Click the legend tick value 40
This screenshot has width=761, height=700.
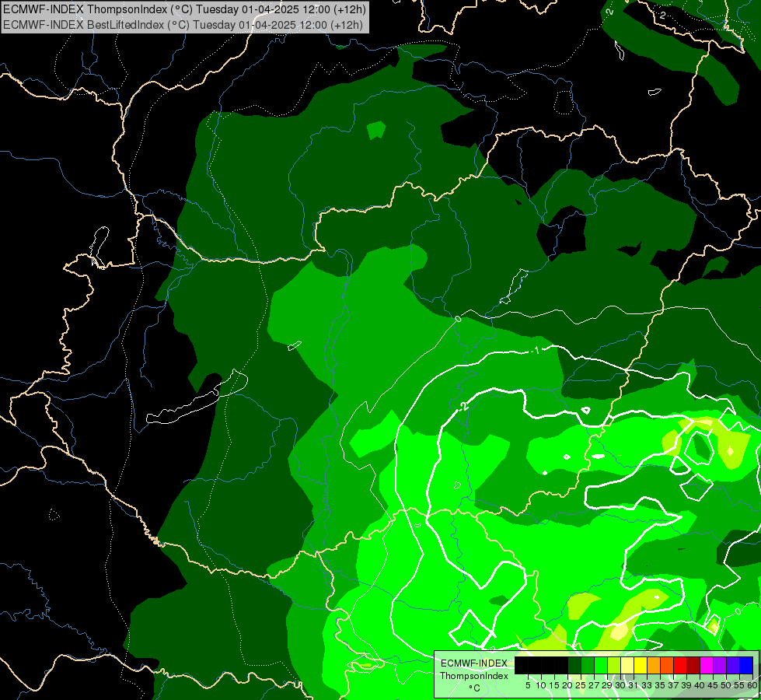point(700,685)
